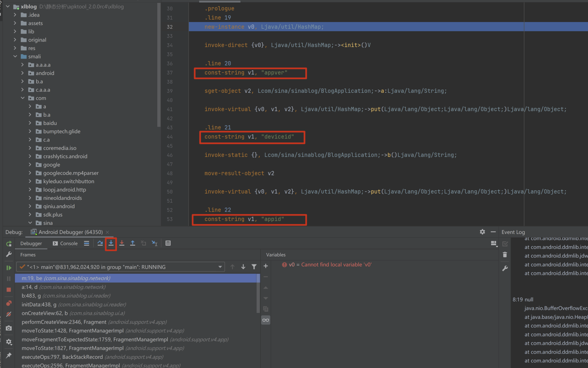
Task: Collapse the xlblog project root
Action: (7, 7)
